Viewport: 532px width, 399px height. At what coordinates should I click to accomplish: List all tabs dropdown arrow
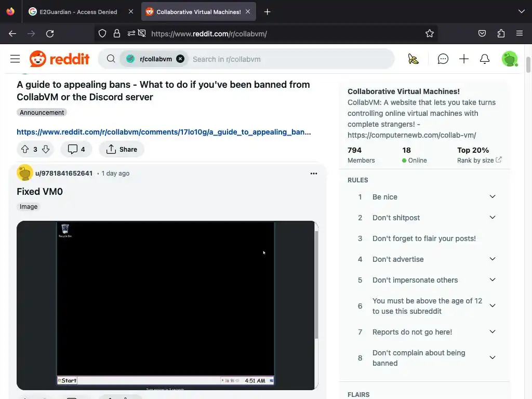point(522,11)
